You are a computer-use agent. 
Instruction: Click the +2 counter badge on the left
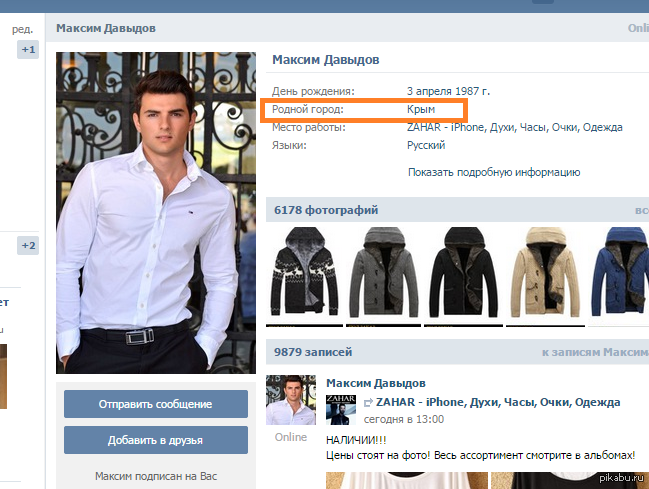[28, 245]
